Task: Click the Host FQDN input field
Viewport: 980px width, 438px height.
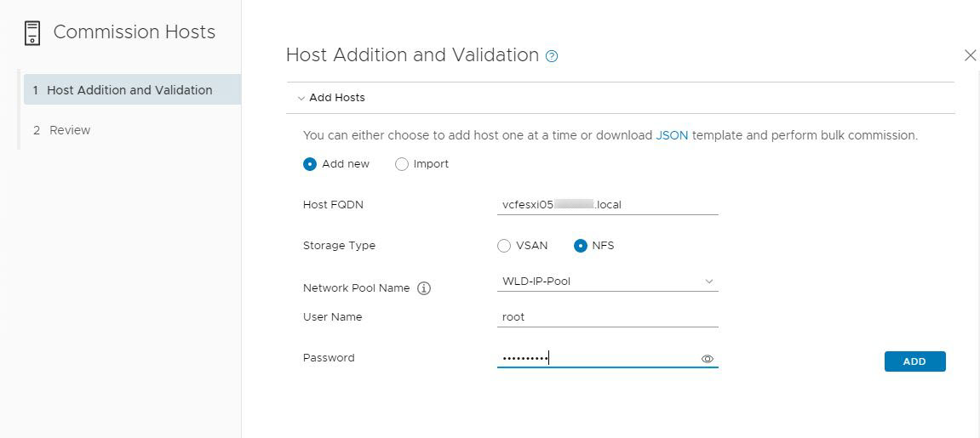Action: (607, 205)
